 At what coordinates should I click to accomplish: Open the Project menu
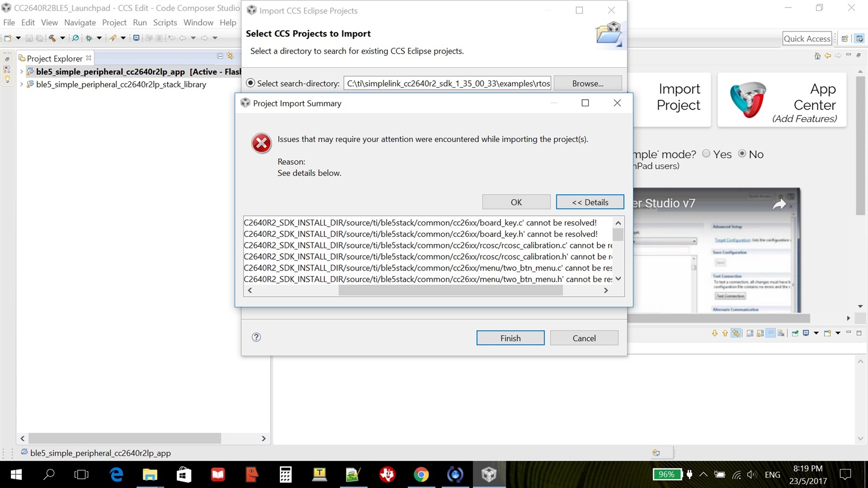pyautogui.click(x=114, y=22)
